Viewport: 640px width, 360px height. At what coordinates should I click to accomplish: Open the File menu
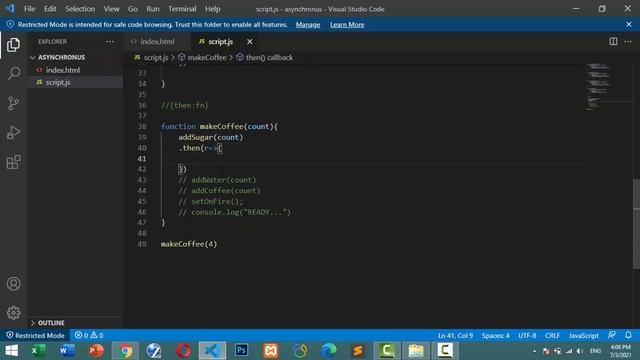[29, 9]
